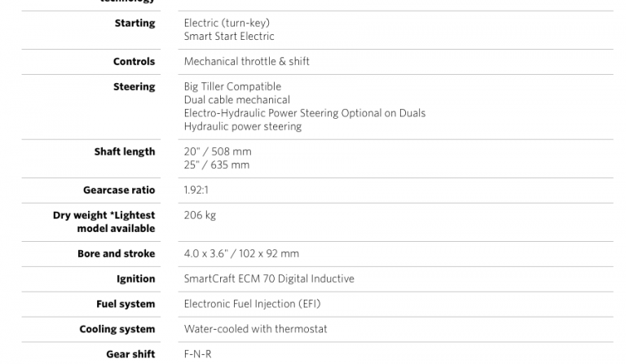The image size is (626, 364).
Task: Click 'Electronic Fuel Injection (EFI)' value
Action: (253, 304)
